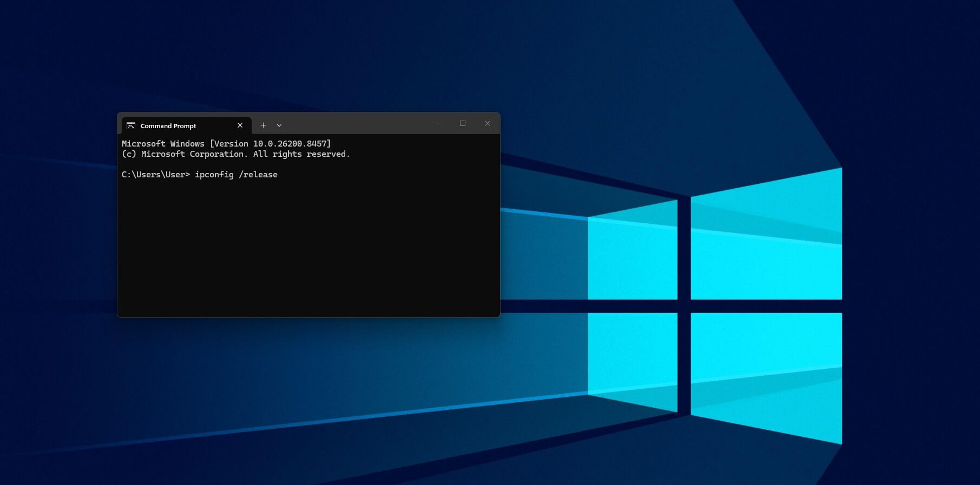Click the Microsoft Windows version line
The height and width of the screenshot is (485, 980).
pos(226,144)
